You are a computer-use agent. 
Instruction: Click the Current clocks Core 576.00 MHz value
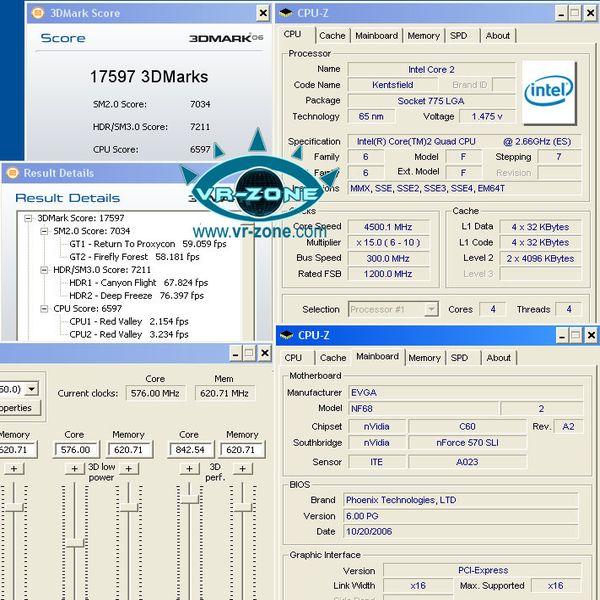pos(155,393)
